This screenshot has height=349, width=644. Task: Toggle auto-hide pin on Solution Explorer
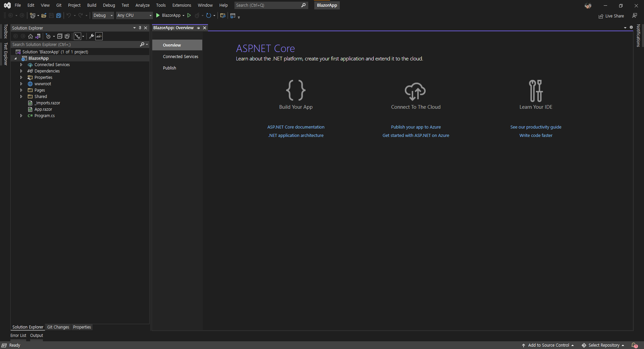click(x=140, y=28)
